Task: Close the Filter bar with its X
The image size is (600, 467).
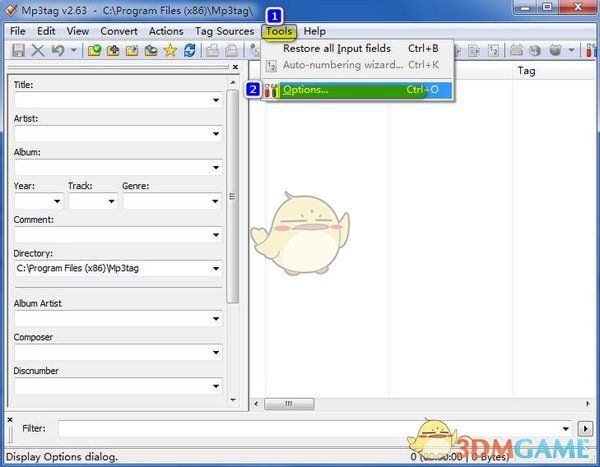Action: [10, 420]
